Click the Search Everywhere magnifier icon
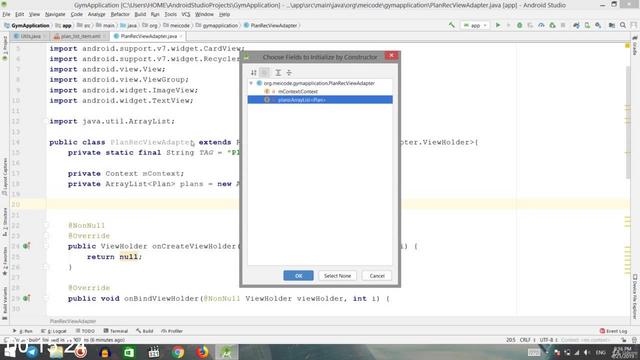This screenshot has width=640, height=360. tap(623, 25)
